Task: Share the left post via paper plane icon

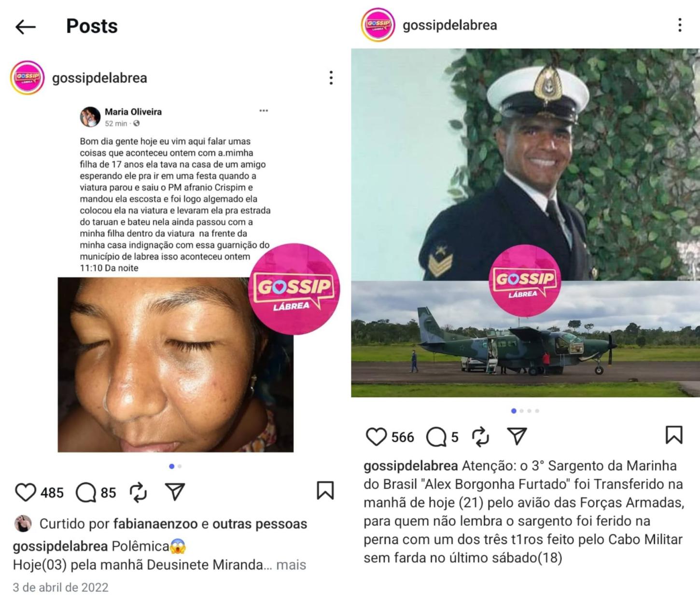Action: pyautogui.click(x=175, y=491)
